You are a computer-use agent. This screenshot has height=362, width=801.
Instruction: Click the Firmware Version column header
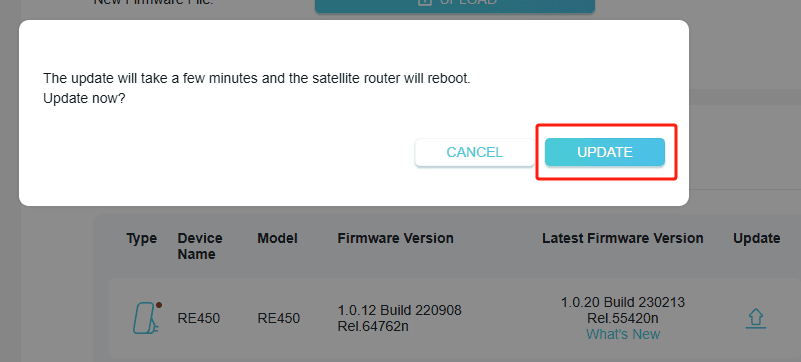point(395,238)
